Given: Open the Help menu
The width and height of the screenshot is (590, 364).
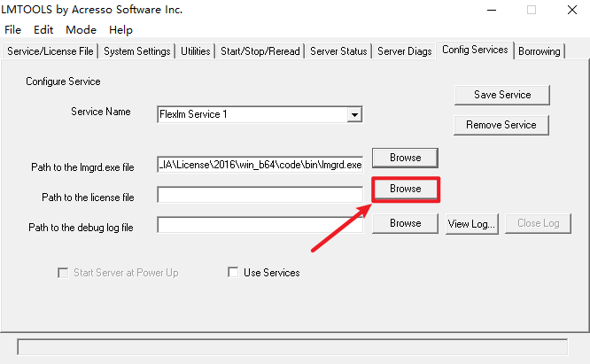Looking at the screenshot, I should 120,30.
